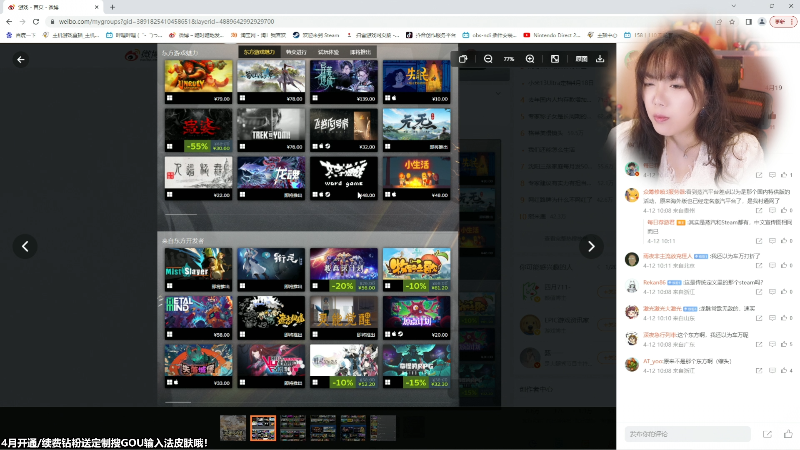This screenshot has height=450, width=800.
Task: Forward Rekan86's comment
Action: (x=759, y=292)
